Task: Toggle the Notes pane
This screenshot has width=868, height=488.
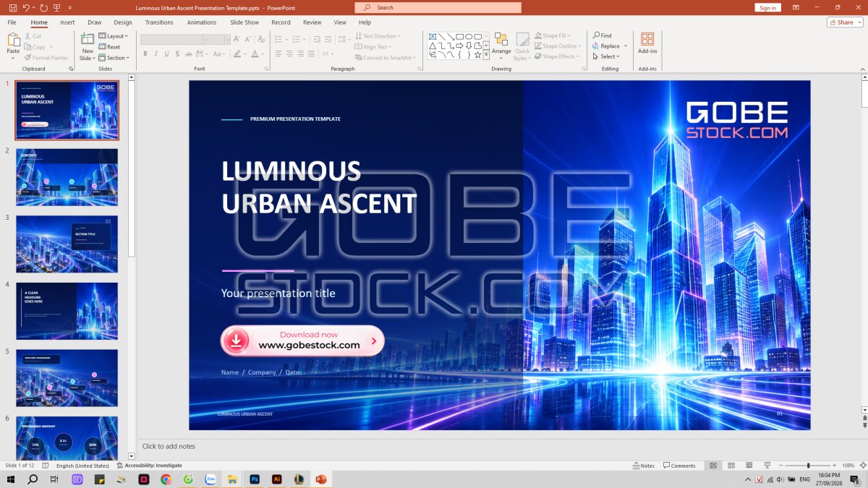Action: pyautogui.click(x=644, y=466)
